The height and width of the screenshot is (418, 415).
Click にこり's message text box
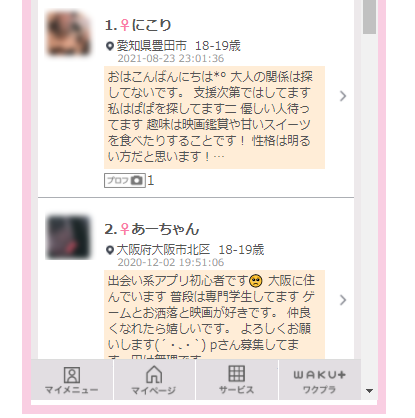pyautogui.click(x=214, y=117)
